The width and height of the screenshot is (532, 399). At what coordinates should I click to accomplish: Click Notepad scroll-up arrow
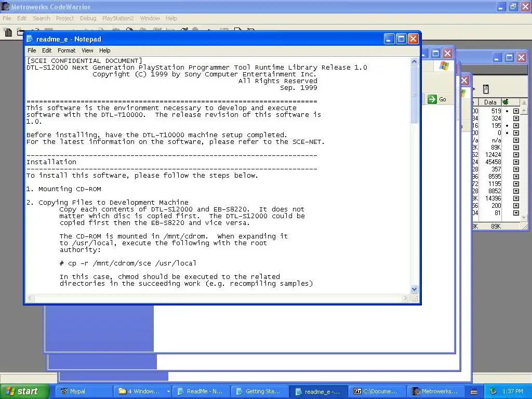(x=414, y=62)
